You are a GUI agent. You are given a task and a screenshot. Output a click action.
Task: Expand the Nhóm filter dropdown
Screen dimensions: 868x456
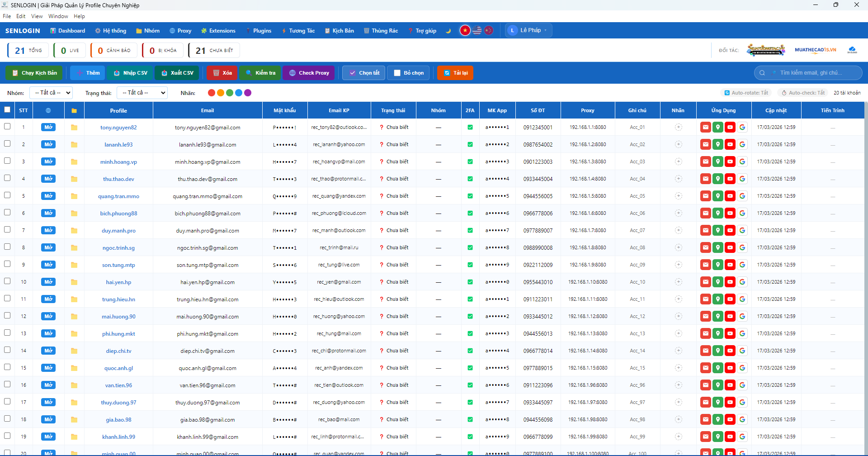coord(51,93)
